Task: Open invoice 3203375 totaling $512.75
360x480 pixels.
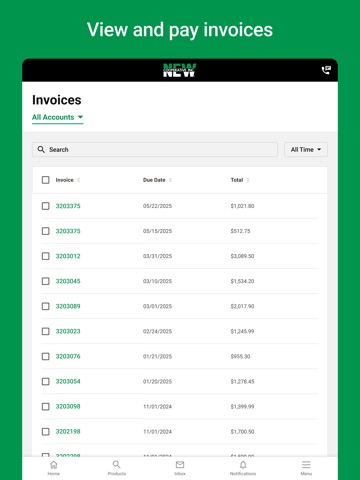Action: (x=68, y=231)
